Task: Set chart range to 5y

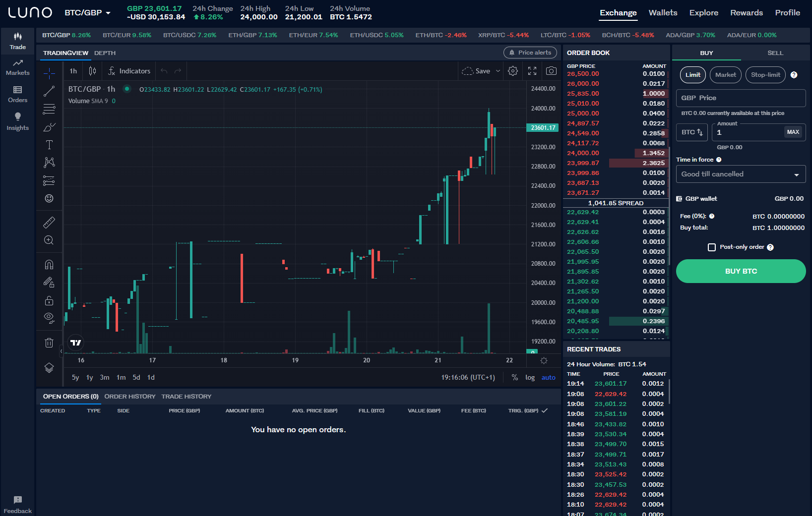Action: [x=75, y=378]
